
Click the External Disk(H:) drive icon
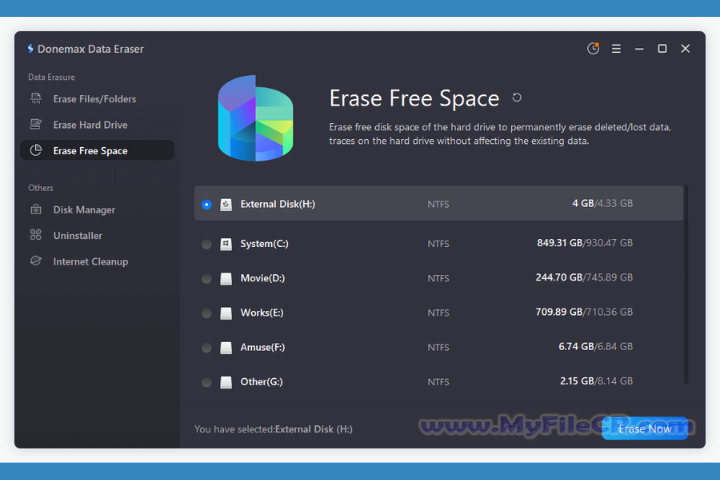click(x=226, y=204)
